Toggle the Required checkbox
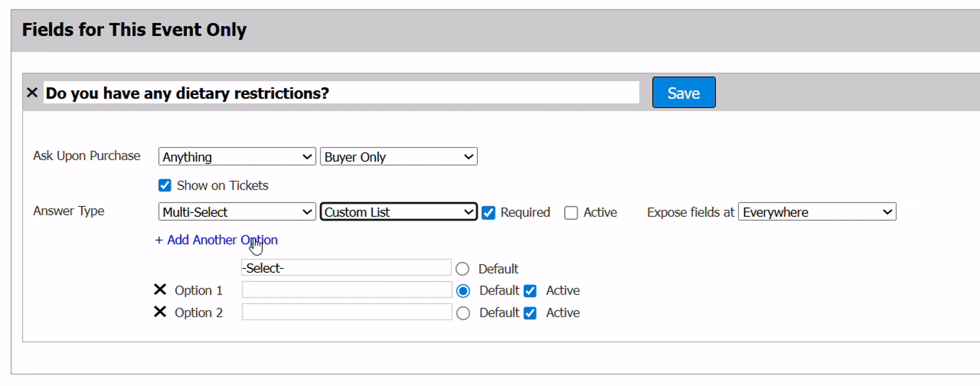Screen dimensions: 980x386 click(x=489, y=213)
